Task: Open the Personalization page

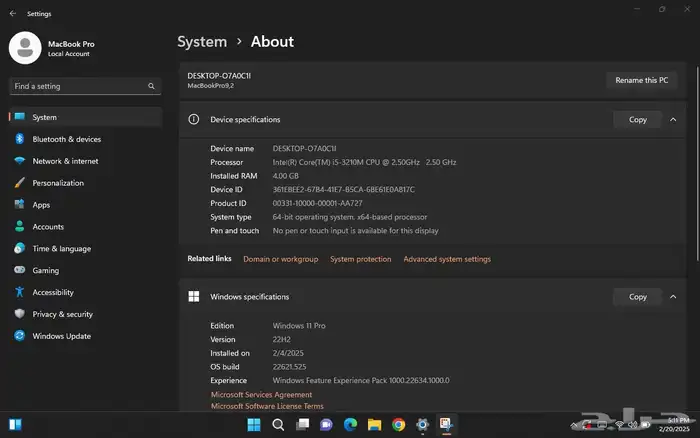Action: (x=58, y=183)
